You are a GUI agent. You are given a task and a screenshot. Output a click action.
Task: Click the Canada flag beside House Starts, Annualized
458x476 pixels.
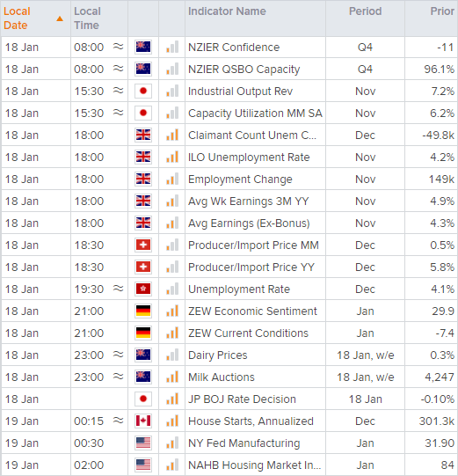143,421
